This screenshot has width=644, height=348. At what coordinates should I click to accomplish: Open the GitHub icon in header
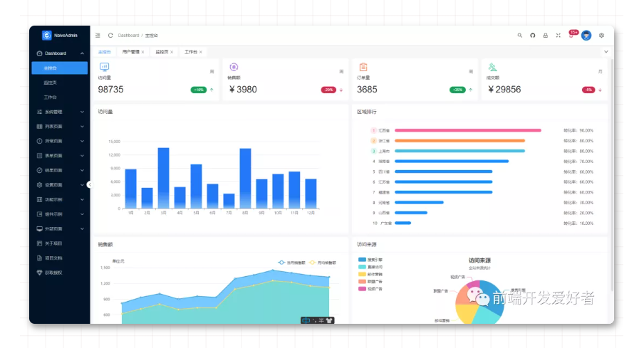[x=532, y=36]
